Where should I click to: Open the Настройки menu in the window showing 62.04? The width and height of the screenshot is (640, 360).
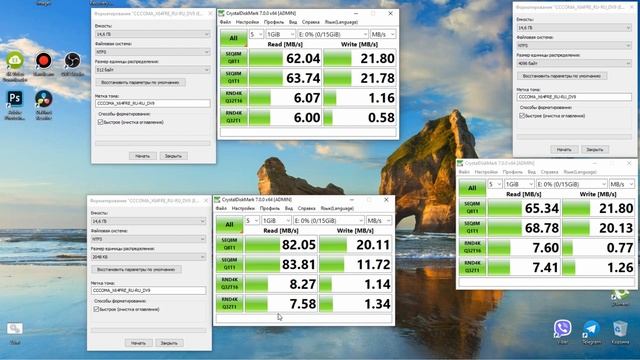tap(247, 22)
